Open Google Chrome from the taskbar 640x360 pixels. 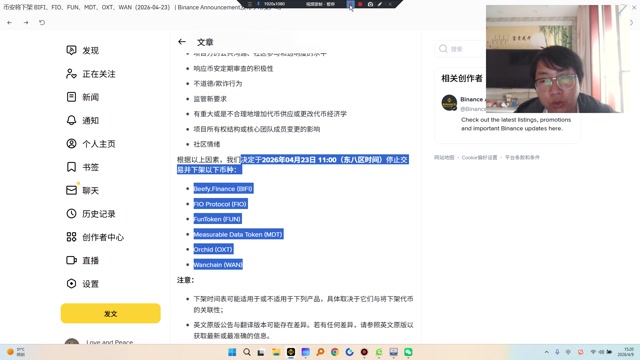click(x=335, y=352)
